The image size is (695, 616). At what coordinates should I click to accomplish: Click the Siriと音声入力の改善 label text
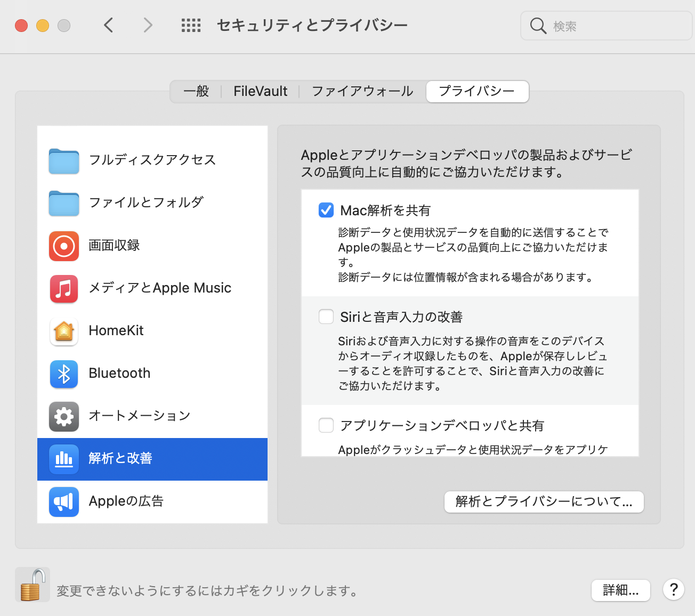pos(401,317)
